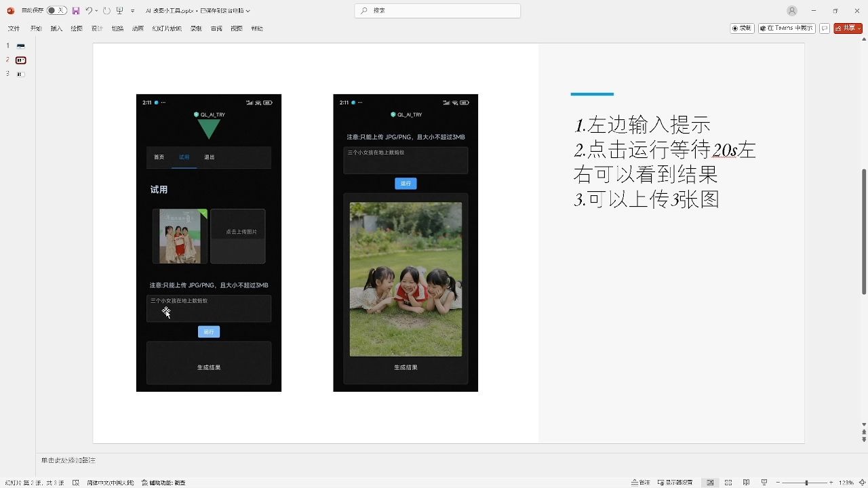
Task: Switch to the 开始 ribbon tab
Action: (x=36, y=28)
